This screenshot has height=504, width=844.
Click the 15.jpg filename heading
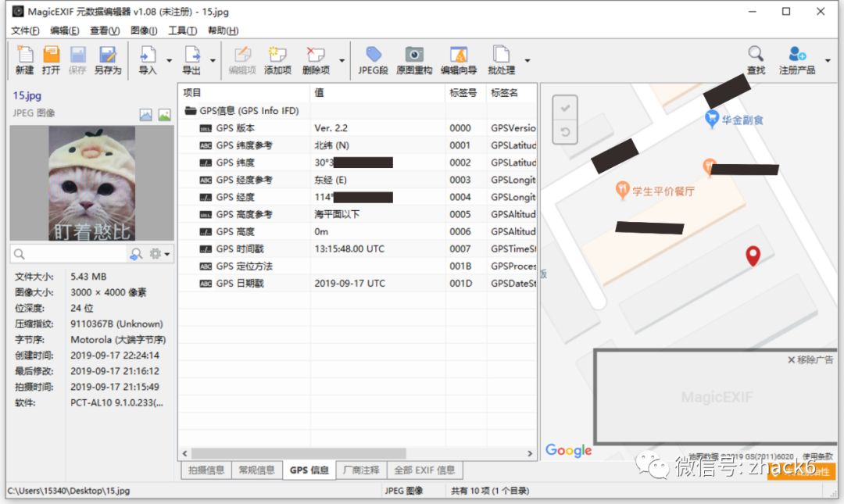click(27, 95)
